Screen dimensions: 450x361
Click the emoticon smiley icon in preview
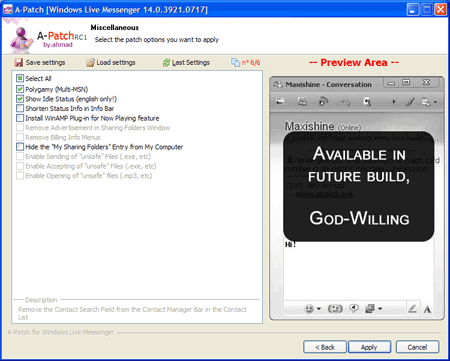(309, 309)
